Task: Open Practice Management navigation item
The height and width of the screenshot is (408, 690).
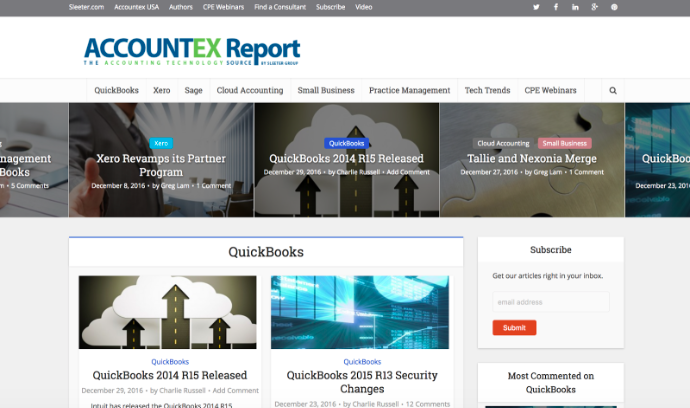Action: point(410,90)
